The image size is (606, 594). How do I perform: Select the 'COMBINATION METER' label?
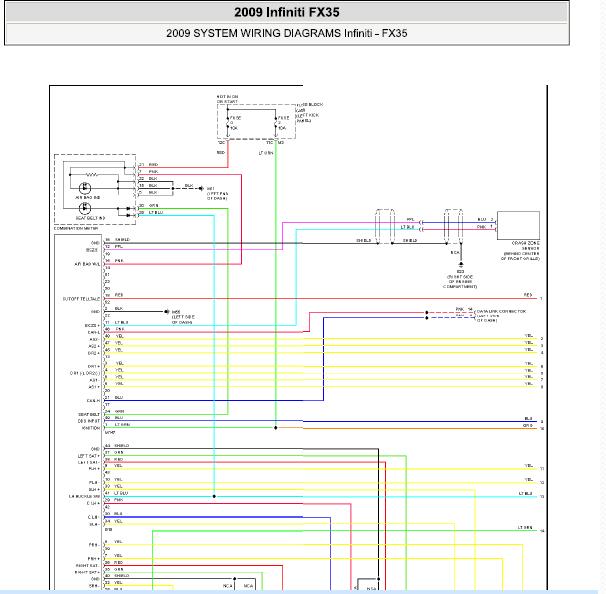(x=76, y=228)
